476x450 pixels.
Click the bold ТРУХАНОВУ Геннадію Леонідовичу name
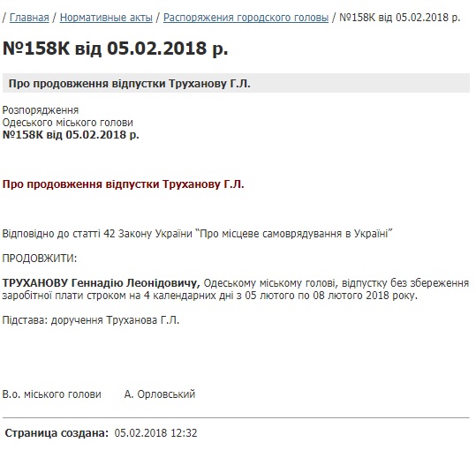point(101,283)
